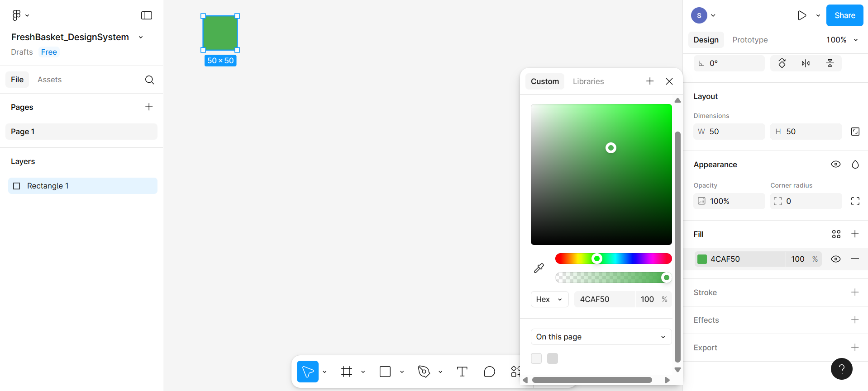Toggle individual corner radius control
The height and width of the screenshot is (391, 868).
click(855, 201)
